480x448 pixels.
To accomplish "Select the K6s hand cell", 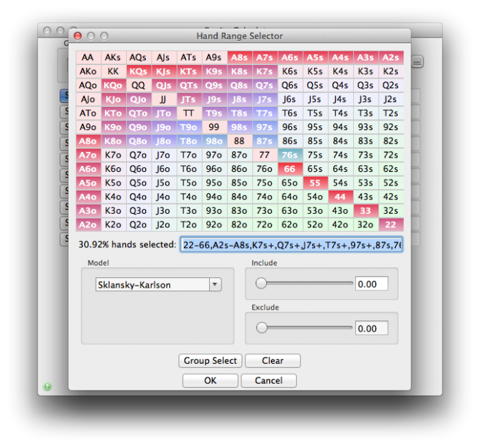I will click(290, 71).
